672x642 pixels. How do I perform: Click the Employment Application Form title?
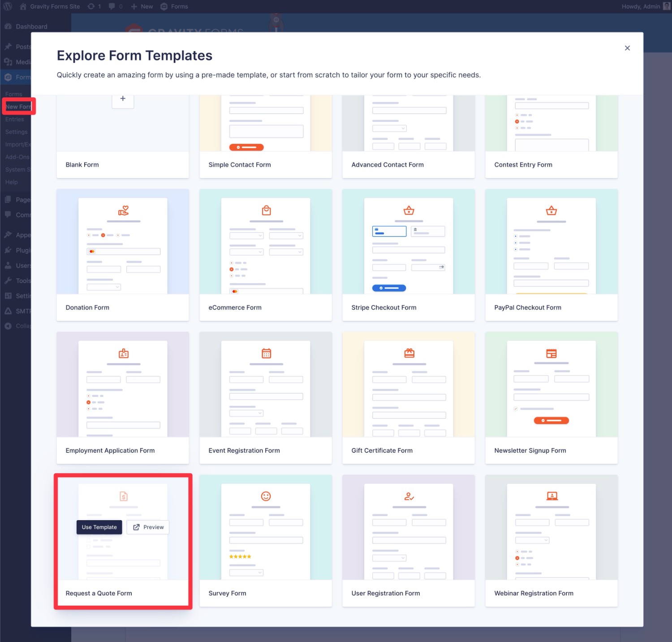click(x=110, y=450)
